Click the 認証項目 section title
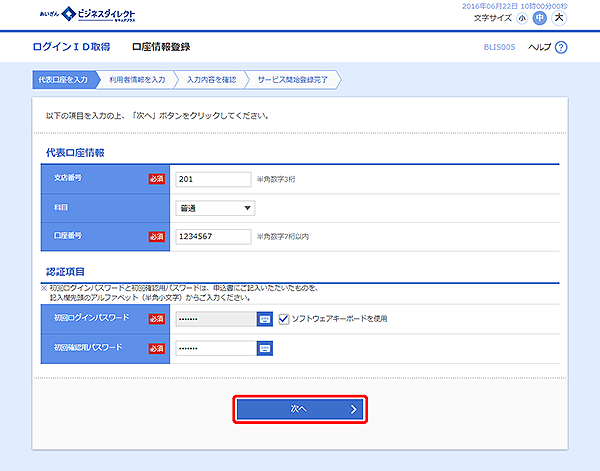Viewport: 600px width, 471px height. (x=65, y=272)
